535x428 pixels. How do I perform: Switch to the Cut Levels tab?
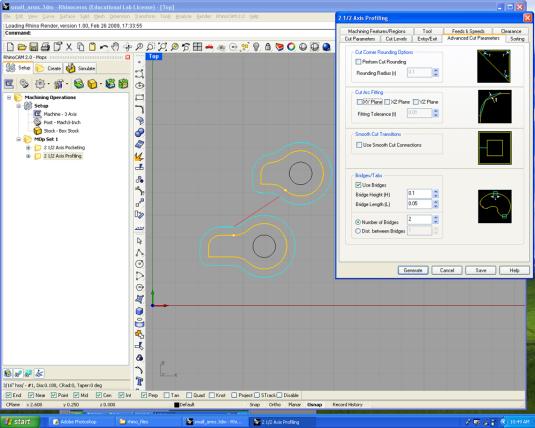coord(396,39)
